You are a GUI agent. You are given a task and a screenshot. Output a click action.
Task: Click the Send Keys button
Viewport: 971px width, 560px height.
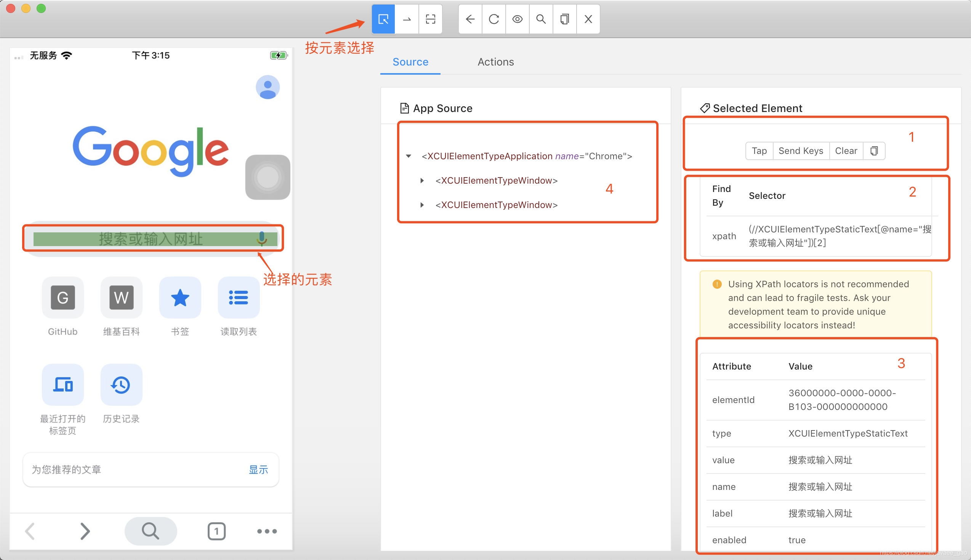(801, 151)
